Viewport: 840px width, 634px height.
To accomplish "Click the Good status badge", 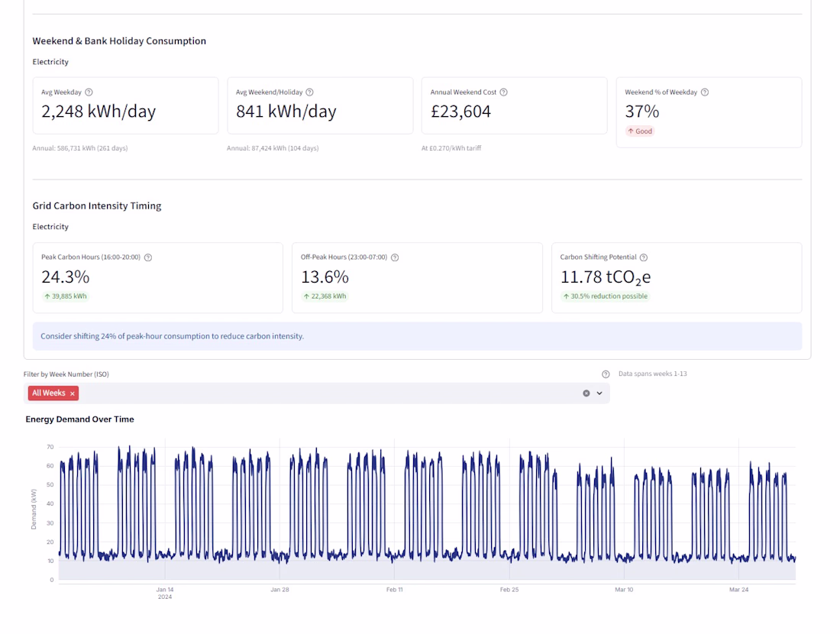I will 640,131.
